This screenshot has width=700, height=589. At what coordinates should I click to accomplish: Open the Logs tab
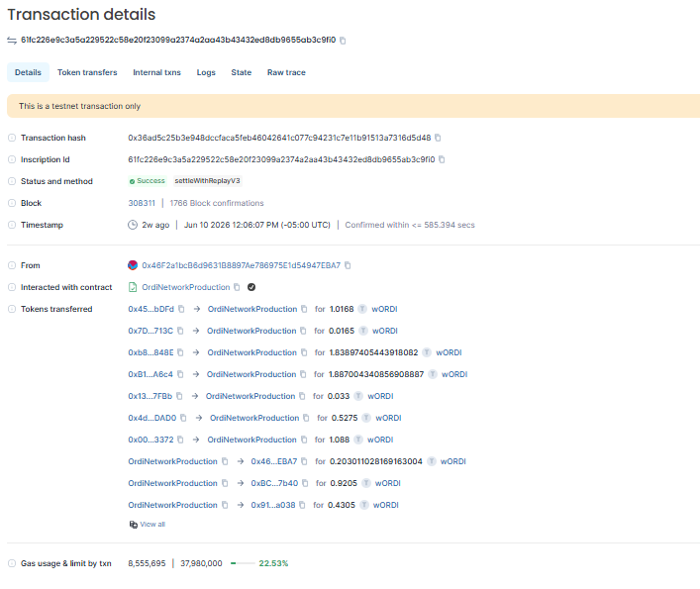206,72
